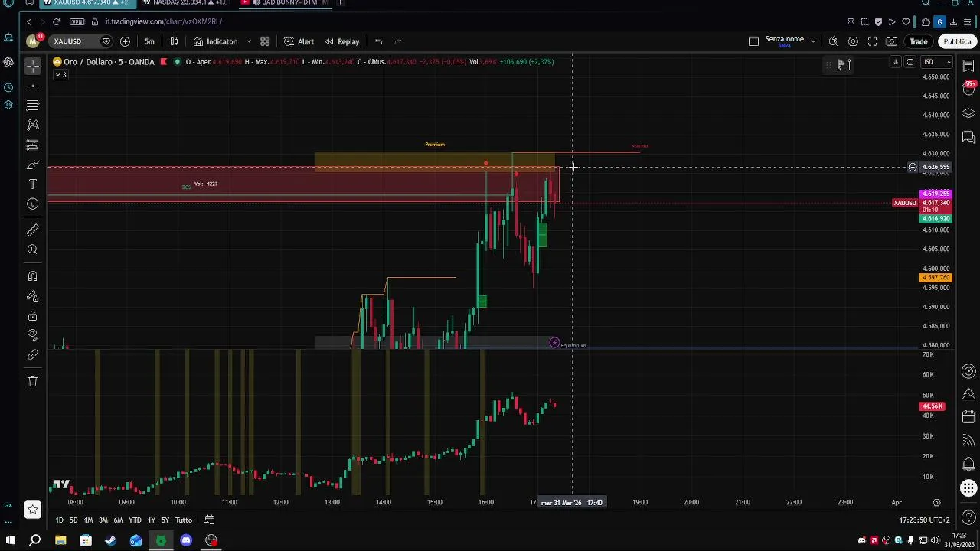
Task: Open the timezone menu showing UTC+2
Action: pos(924,520)
